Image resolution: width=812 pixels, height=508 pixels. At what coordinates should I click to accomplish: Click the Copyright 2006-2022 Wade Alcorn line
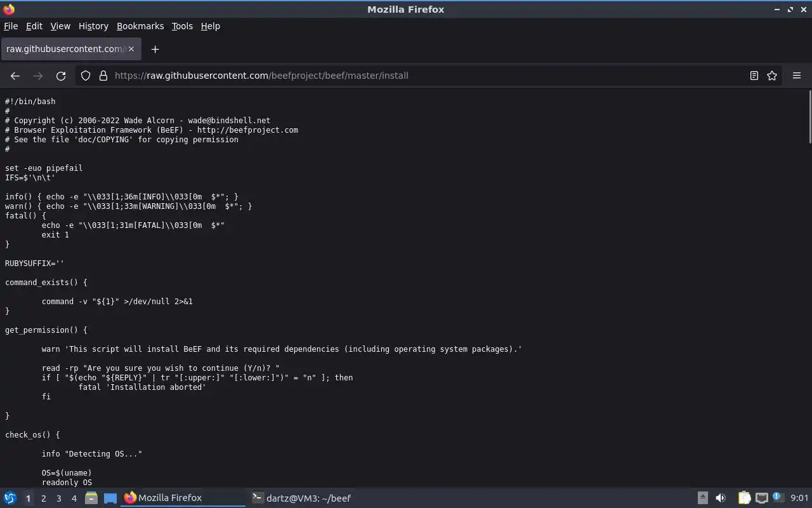point(138,121)
